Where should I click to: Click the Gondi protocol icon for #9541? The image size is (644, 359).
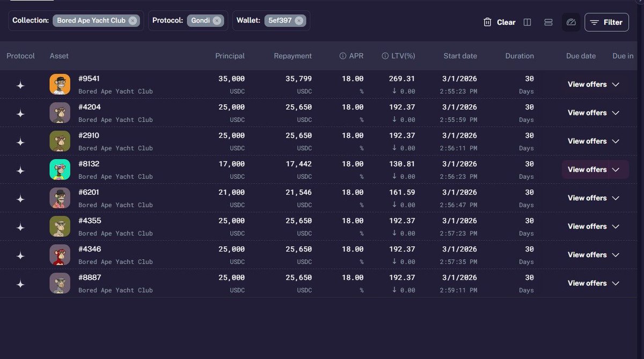coord(20,85)
